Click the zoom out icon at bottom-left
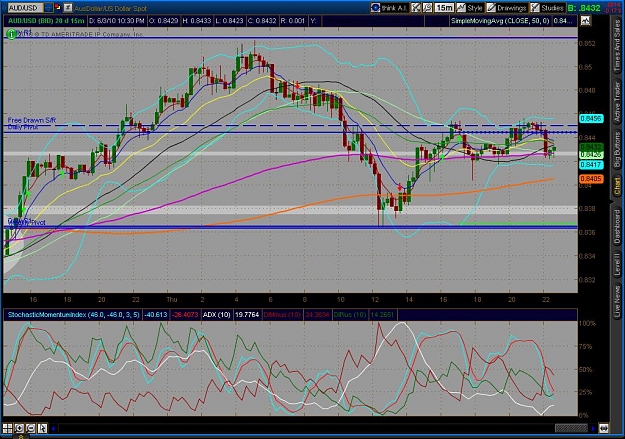 [31, 428]
